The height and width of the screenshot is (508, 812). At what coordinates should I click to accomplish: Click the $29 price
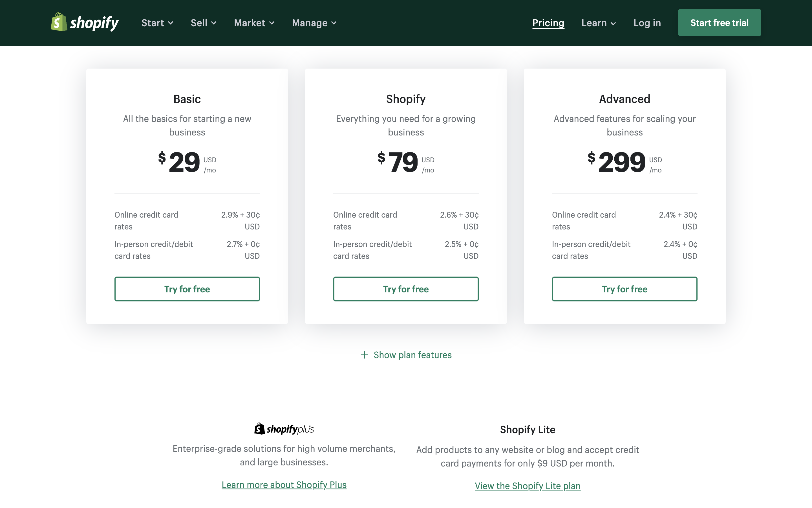pos(187,162)
